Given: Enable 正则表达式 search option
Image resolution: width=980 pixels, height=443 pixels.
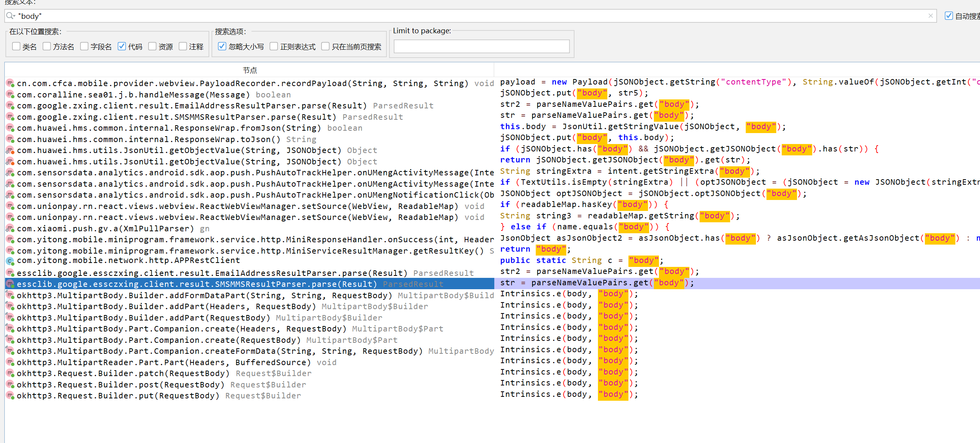Looking at the screenshot, I should tap(274, 47).
